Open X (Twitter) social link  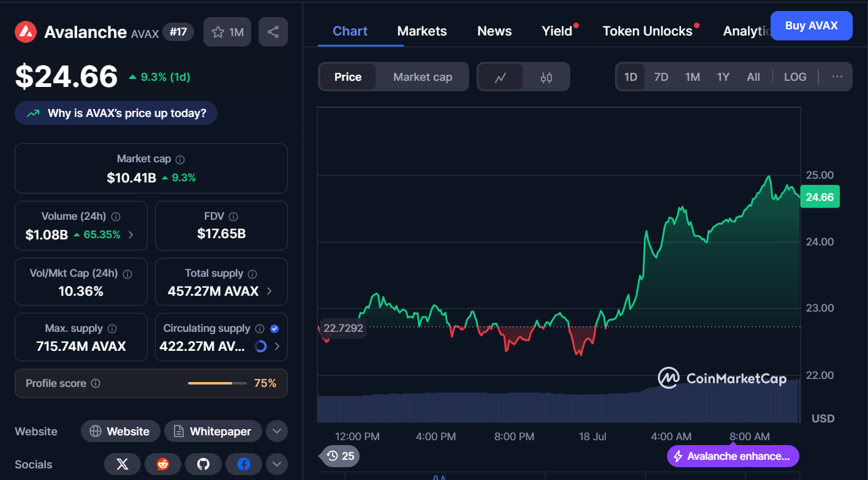(x=123, y=465)
